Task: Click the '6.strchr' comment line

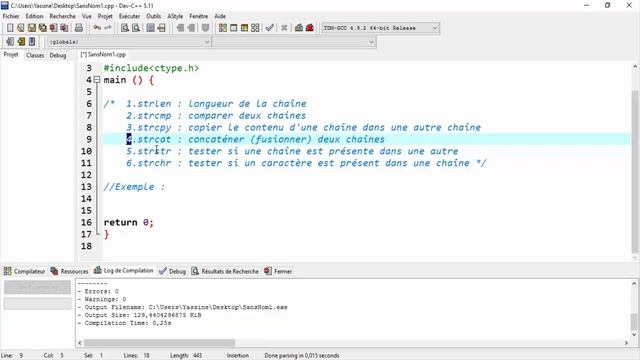Action: click(306, 163)
